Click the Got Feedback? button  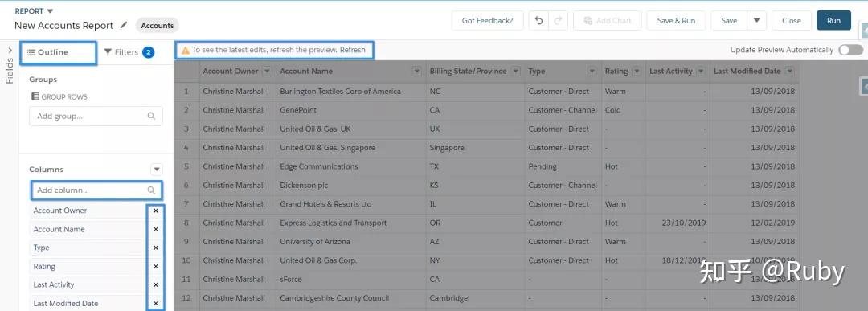coord(487,20)
